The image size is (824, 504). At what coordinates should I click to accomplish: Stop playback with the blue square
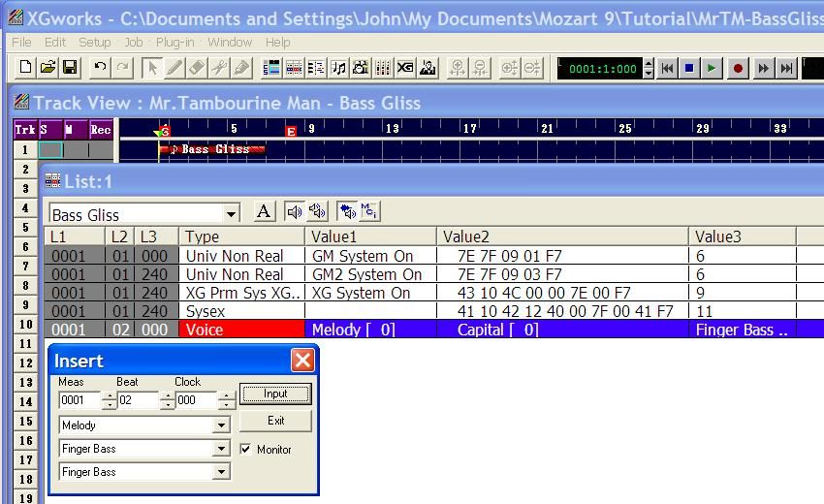point(689,68)
